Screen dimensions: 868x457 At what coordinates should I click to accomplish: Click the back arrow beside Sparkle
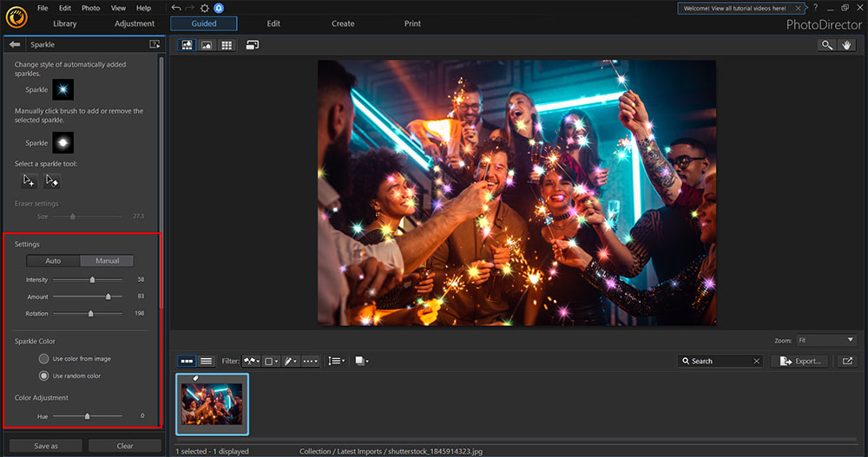15,44
